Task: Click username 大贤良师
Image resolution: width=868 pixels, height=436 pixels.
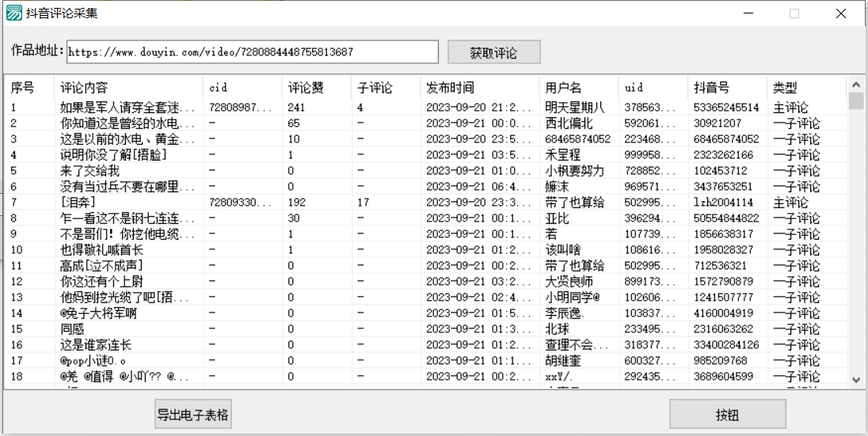Action: pos(569,282)
